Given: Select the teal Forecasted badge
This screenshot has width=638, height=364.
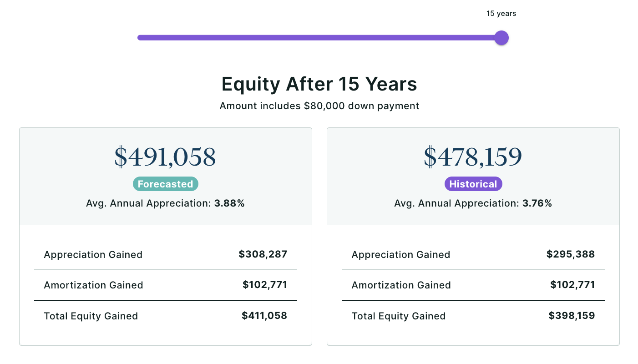Looking at the screenshot, I should [x=166, y=184].
